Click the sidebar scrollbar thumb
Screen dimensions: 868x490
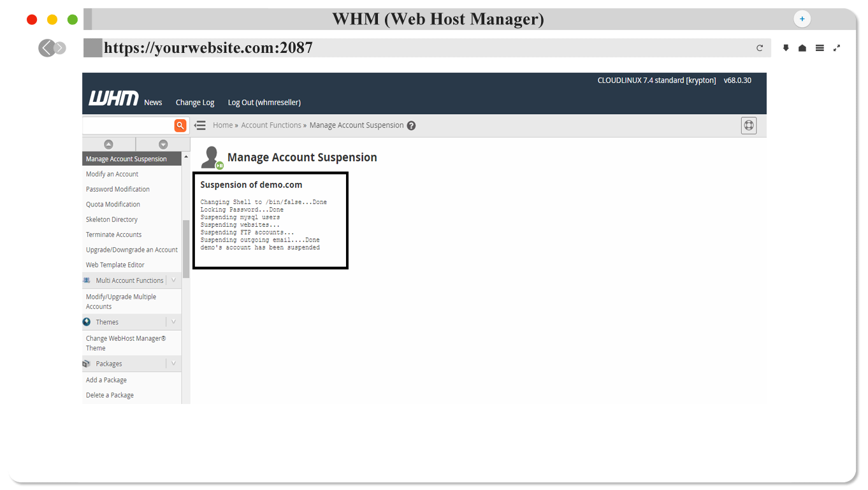click(186, 249)
